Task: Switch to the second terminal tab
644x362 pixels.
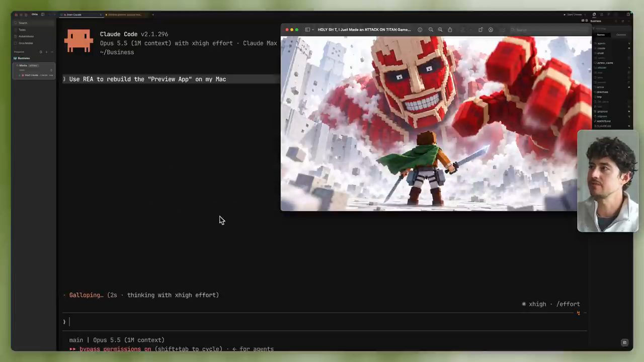Action: 124,15
